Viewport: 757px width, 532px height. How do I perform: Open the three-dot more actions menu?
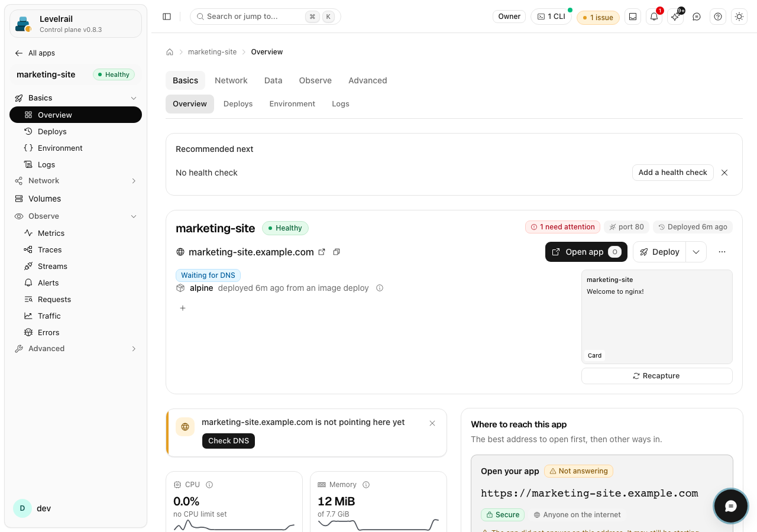[722, 252]
